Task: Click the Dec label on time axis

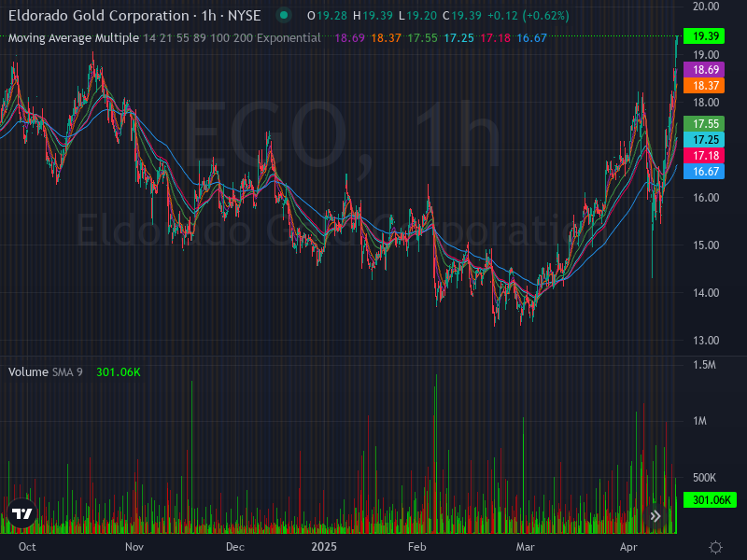Action: pos(235,547)
